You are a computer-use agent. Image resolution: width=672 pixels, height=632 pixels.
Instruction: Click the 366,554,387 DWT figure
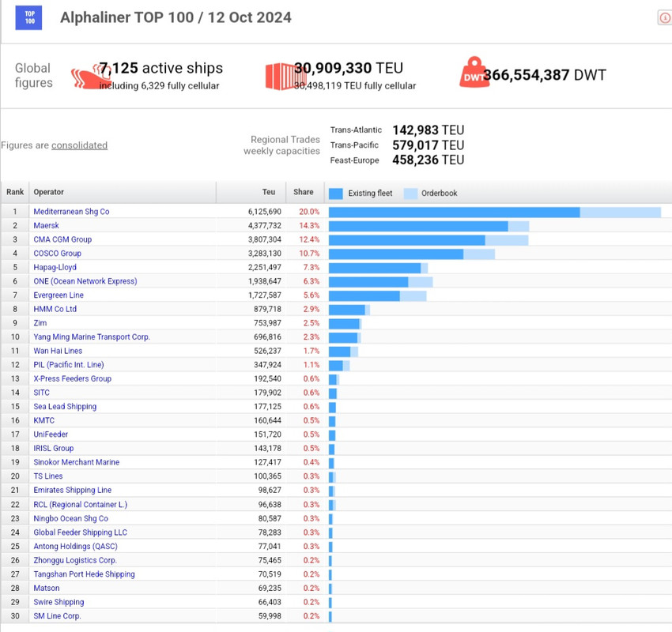(545, 75)
